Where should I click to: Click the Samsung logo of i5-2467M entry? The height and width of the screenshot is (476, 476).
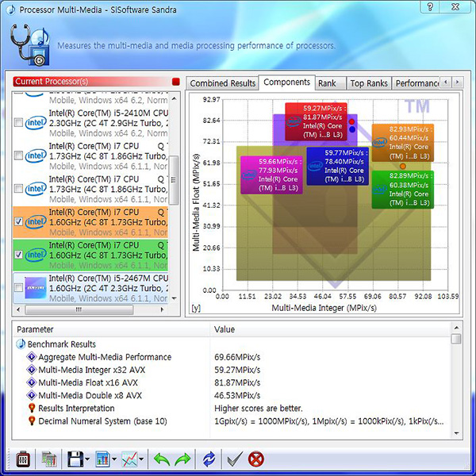36,287
